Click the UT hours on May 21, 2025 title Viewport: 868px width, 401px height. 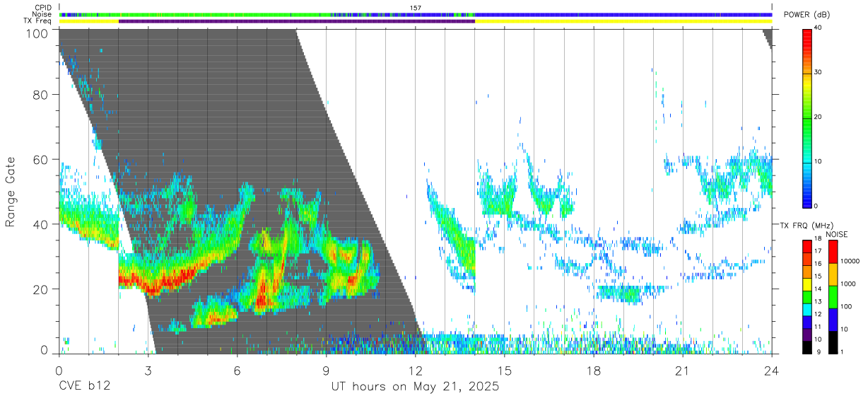[415, 386]
